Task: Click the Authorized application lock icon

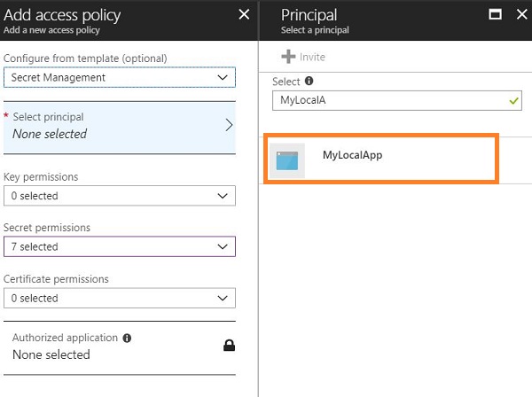Action: tap(229, 346)
